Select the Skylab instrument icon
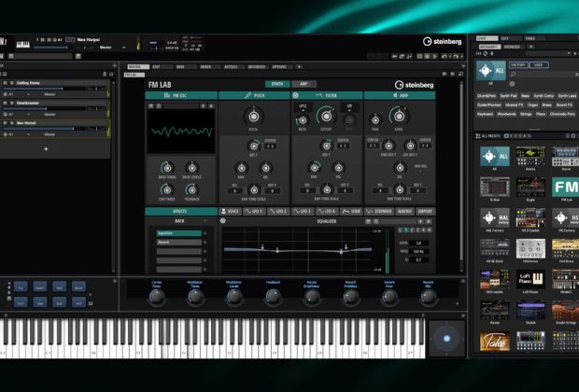 pyautogui.click(x=530, y=311)
